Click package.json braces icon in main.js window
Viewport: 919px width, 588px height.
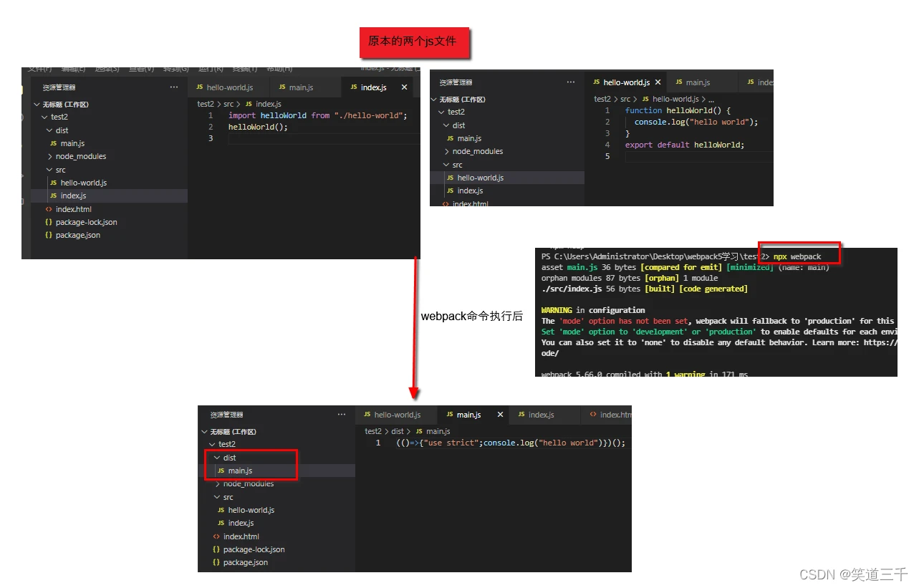point(216,562)
